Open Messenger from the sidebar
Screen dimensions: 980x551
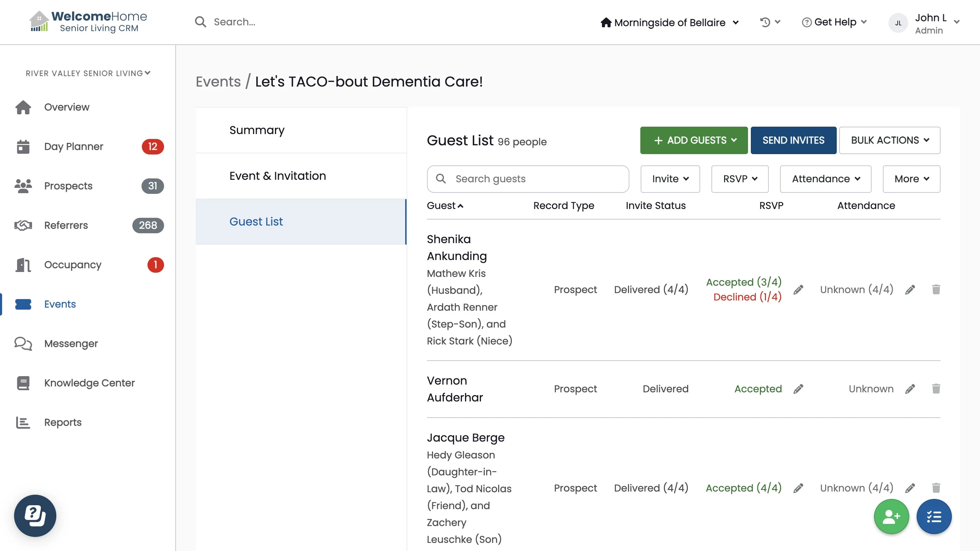click(71, 343)
